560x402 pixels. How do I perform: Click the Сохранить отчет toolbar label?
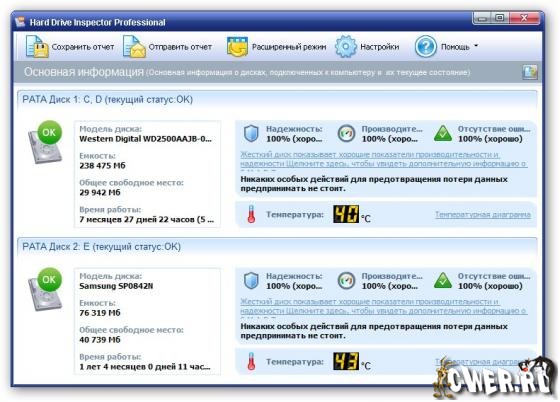click(83, 47)
